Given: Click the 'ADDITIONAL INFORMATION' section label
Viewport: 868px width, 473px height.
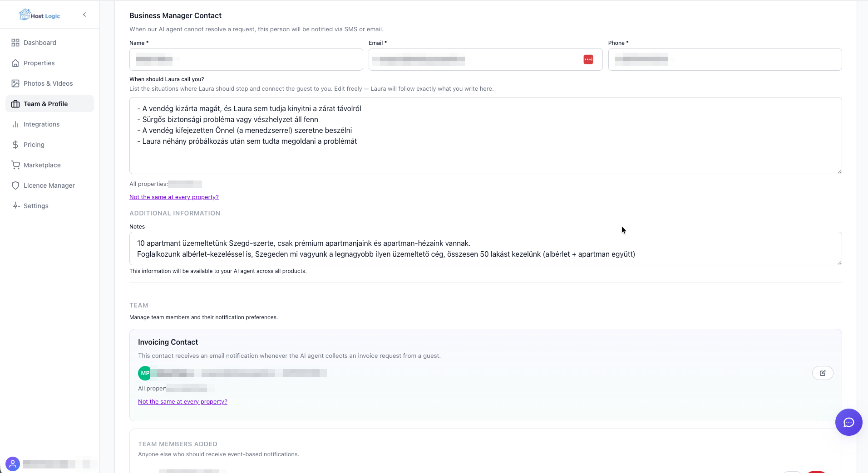Looking at the screenshot, I should pyautogui.click(x=175, y=213).
